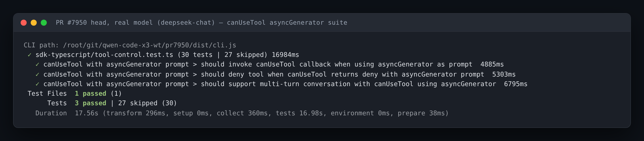Click the green maximize window dot
The width and height of the screenshot is (644, 141).
tap(44, 23)
